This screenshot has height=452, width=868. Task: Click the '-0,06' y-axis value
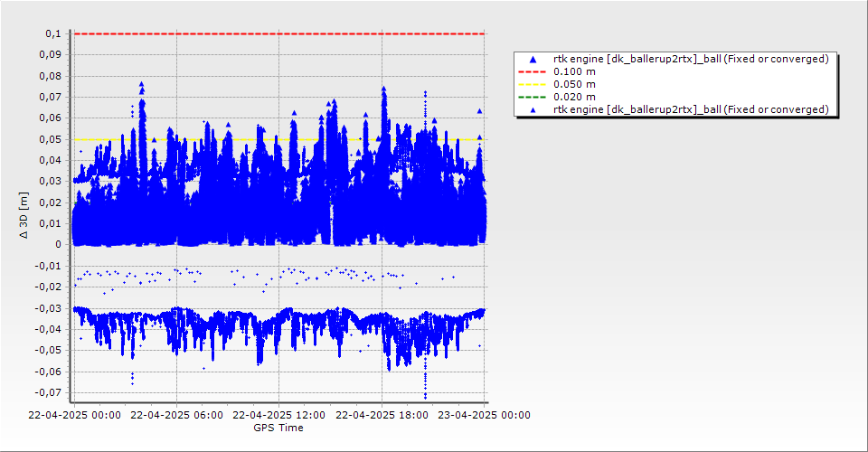(x=48, y=372)
